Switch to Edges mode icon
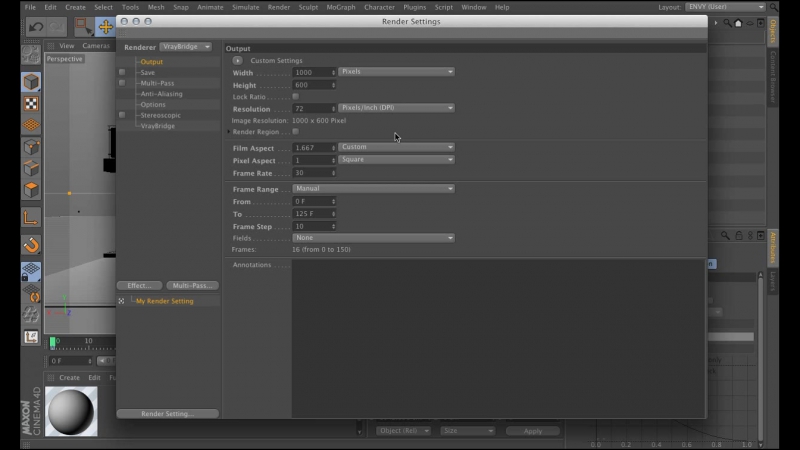 click(31, 168)
